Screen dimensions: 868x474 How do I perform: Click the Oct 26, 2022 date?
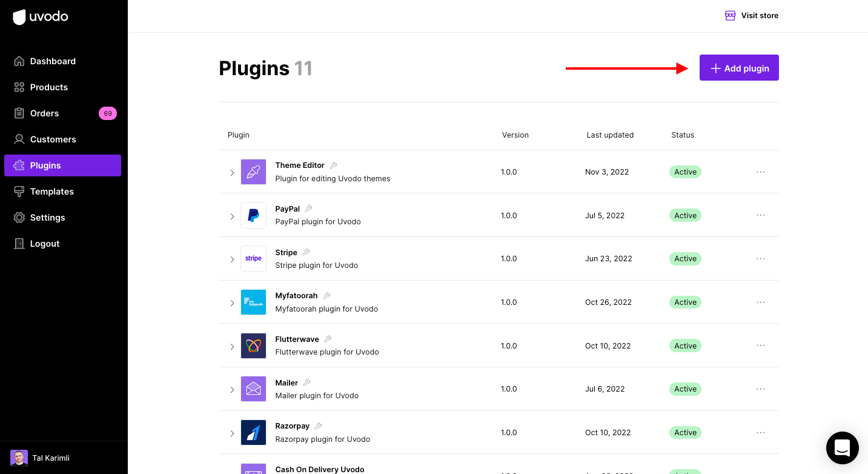pos(608,302)
